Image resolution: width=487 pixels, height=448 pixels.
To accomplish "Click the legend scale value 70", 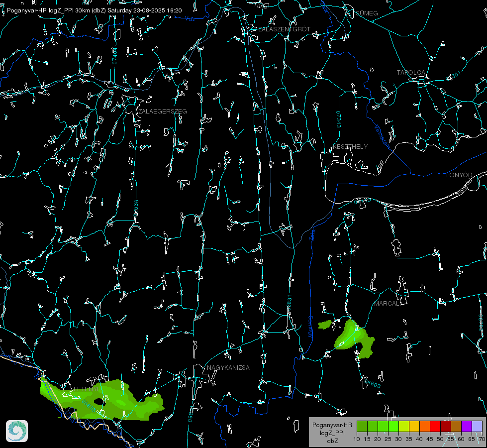I will [482, 440].
